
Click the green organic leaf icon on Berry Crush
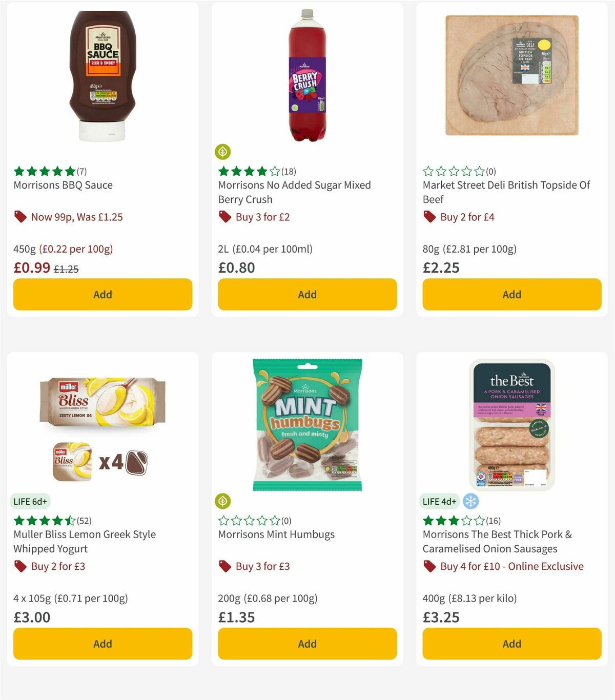click(x=222, y=152)
